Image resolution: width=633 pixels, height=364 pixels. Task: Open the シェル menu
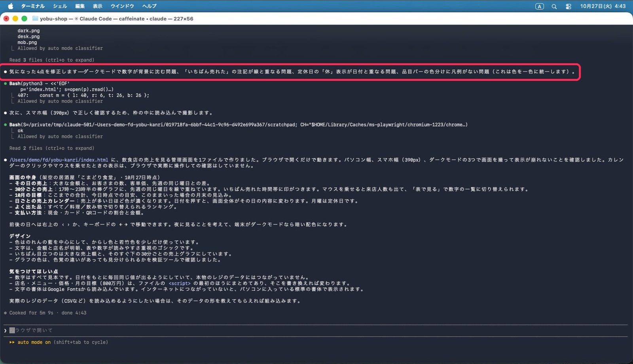click(x=60, y=6)
